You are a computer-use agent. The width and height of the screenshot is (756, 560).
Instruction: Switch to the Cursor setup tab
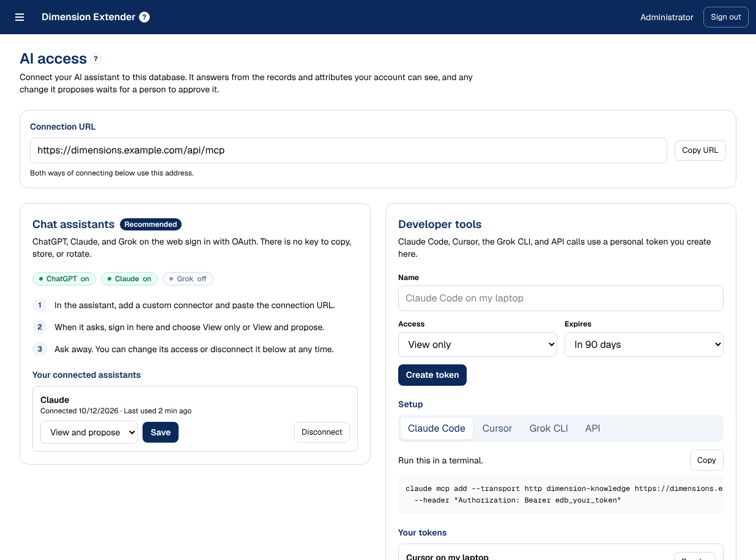497,429
